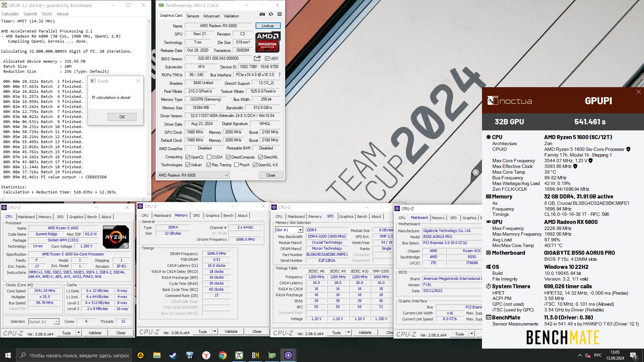Image resolution: width=644 pixels, height=362 pixels.
Task: Open the AMD Radeon RX 6800 GPU selector dropdown
Action: (194, 175)
